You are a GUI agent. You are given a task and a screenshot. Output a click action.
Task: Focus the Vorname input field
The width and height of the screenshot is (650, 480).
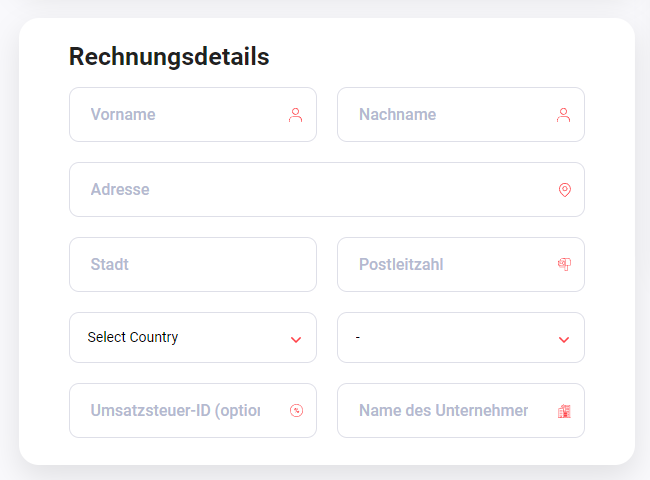[193, 114]
